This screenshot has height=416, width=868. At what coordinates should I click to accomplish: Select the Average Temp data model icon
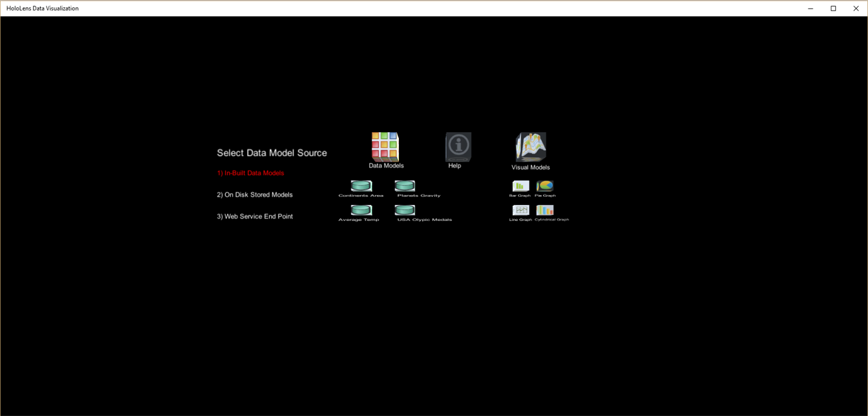[x=360, y=210]
